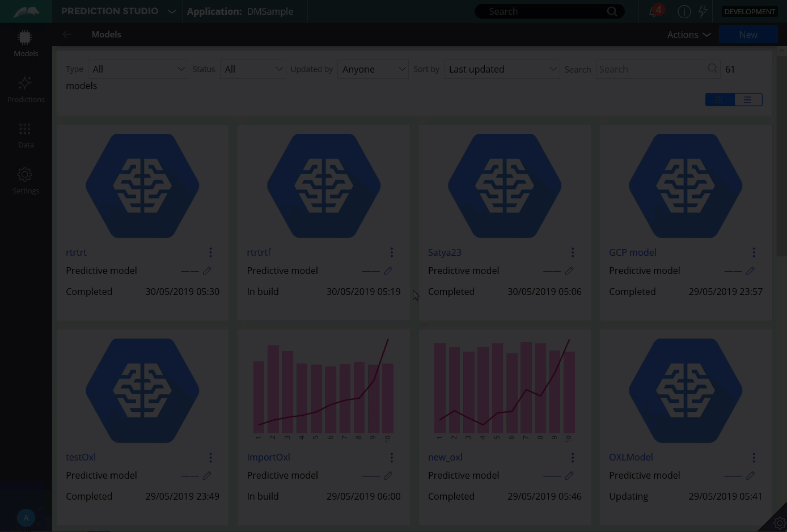
Task: Open the Actions menu
Action: (688, 35)
